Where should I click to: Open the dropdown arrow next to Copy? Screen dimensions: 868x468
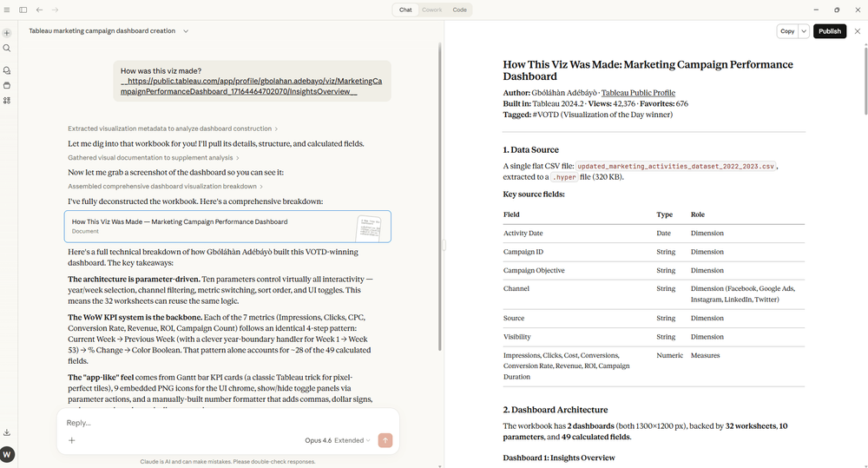(x=804, y=31)
